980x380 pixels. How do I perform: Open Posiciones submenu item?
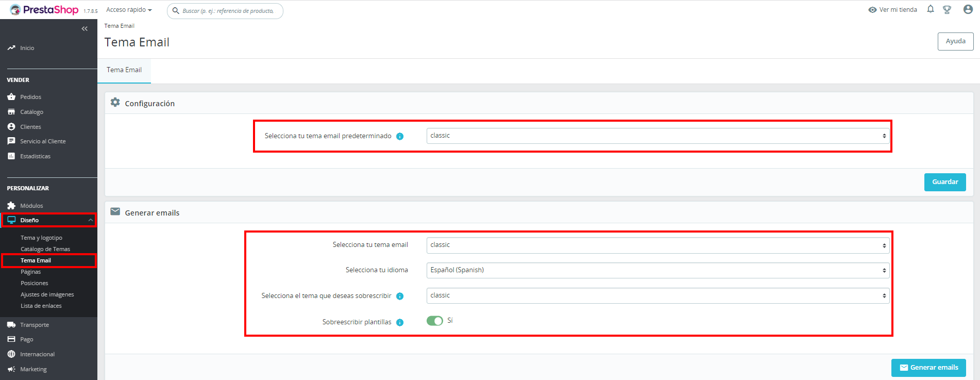coord(34,283)
